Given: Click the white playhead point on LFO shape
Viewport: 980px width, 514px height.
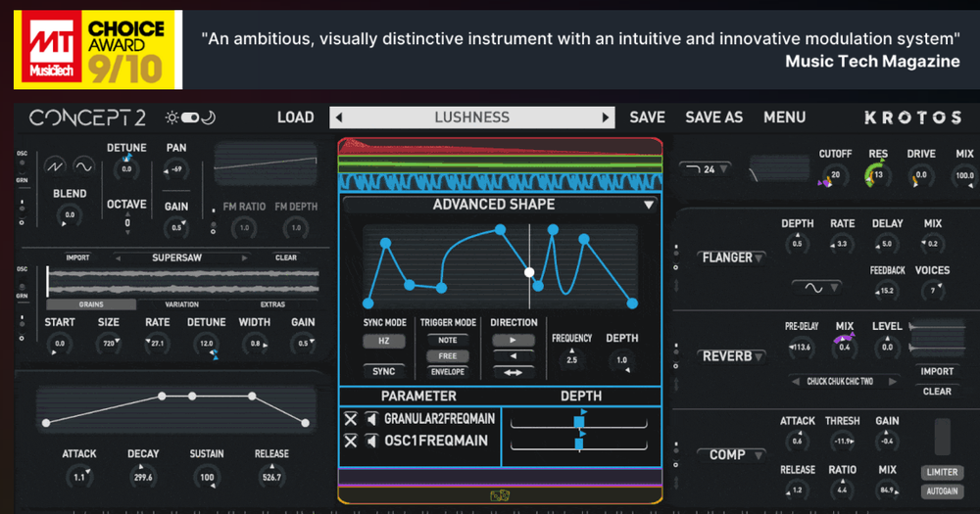Looking at the screenshot, I should pyautogui.click(x=529, y=272).
